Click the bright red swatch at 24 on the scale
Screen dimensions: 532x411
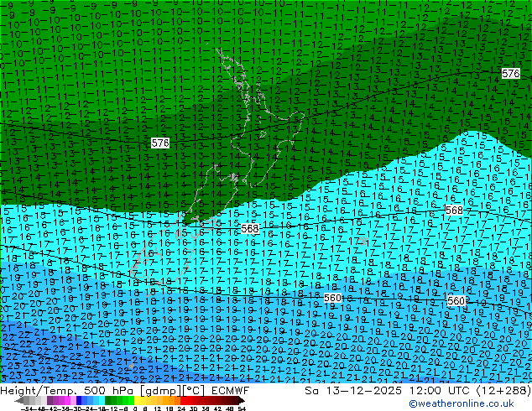pos(183,400)
